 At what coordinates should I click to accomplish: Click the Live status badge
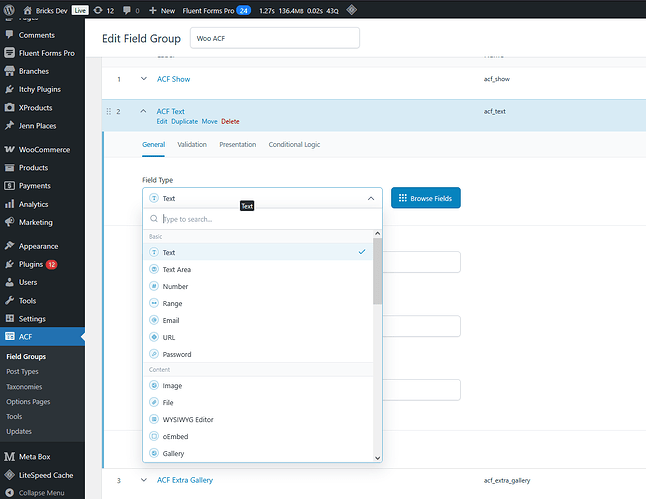[x=80, y=10]
